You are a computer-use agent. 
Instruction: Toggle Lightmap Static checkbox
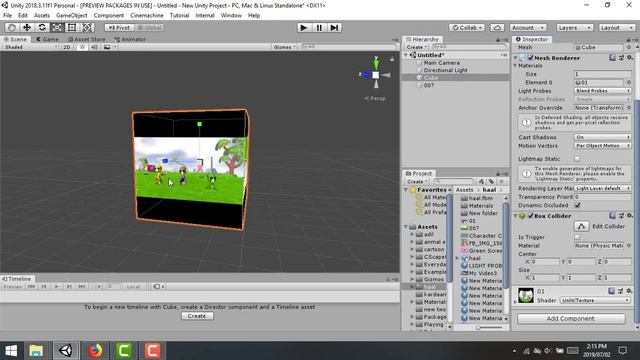point(577,158)
